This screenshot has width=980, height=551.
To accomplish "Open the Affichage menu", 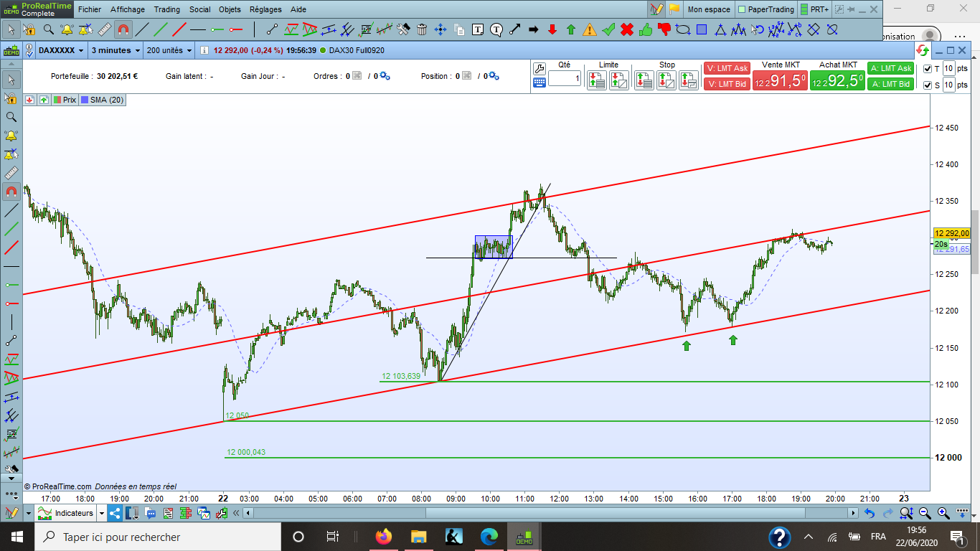I will [128, 9].
